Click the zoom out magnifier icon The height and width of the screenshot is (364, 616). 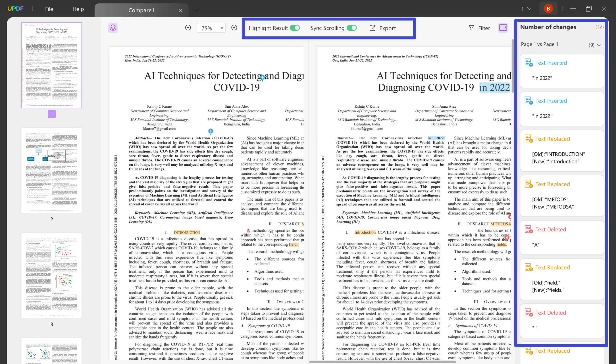pyautogui.click(x=188, y=27)
